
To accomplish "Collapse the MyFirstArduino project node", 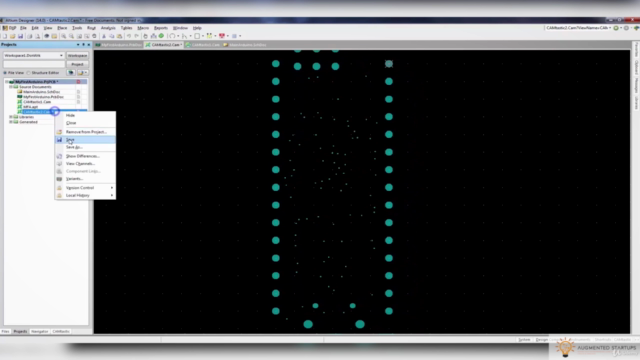I will tap(7, 82).
